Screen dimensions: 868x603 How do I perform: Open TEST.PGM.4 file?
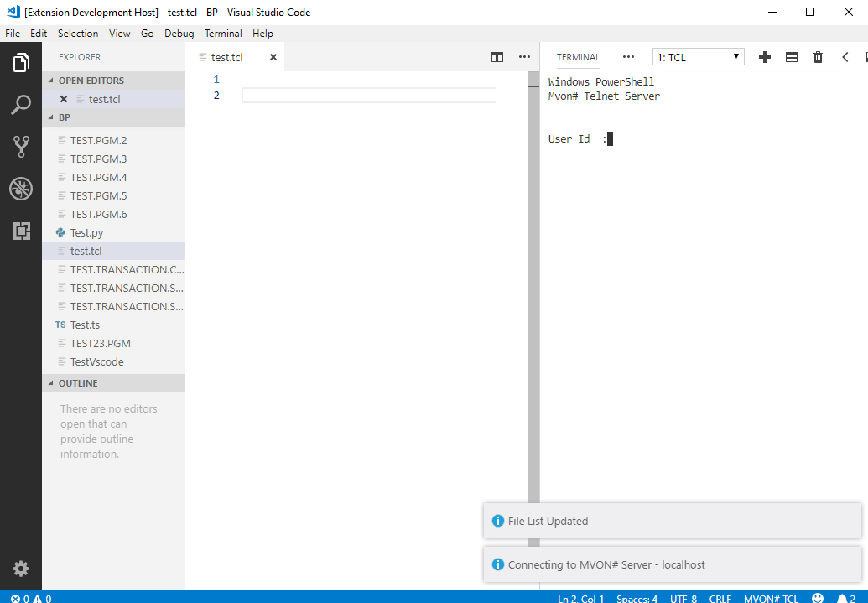[113, 177]
